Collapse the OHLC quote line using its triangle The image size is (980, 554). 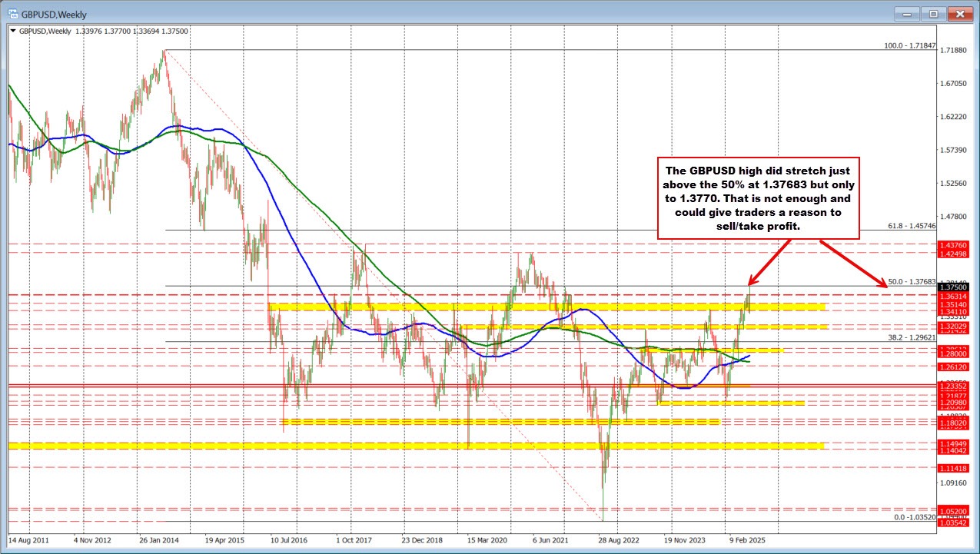tap(12, 31)
